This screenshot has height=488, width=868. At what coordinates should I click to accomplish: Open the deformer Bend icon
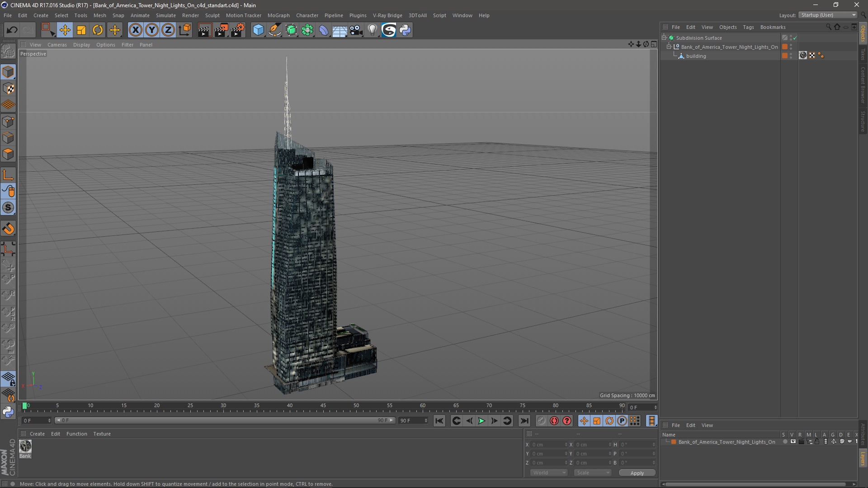click(x=324, y=30)
